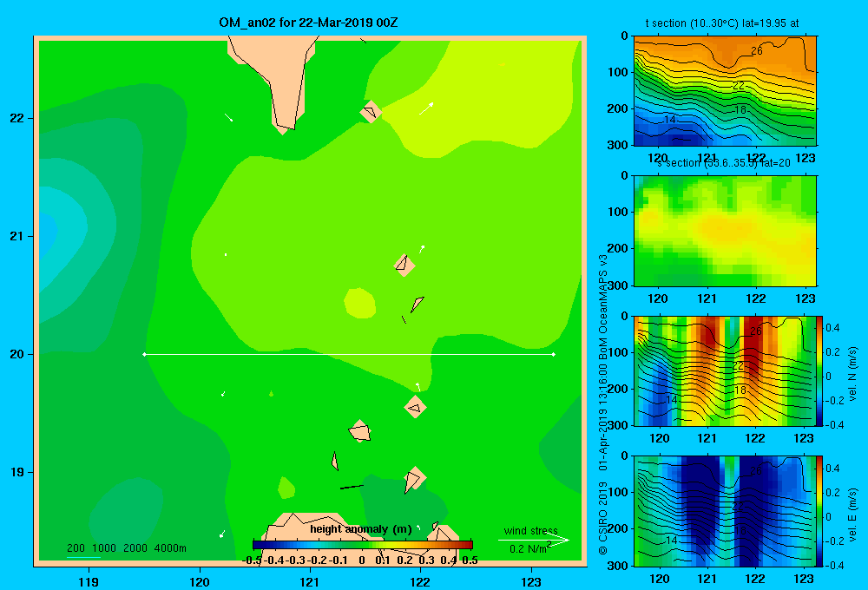Image resolution: width=868 pixels, height=590 pixels.
Task: Click the longitude 120 label on the main map
Action: [200, 581]
